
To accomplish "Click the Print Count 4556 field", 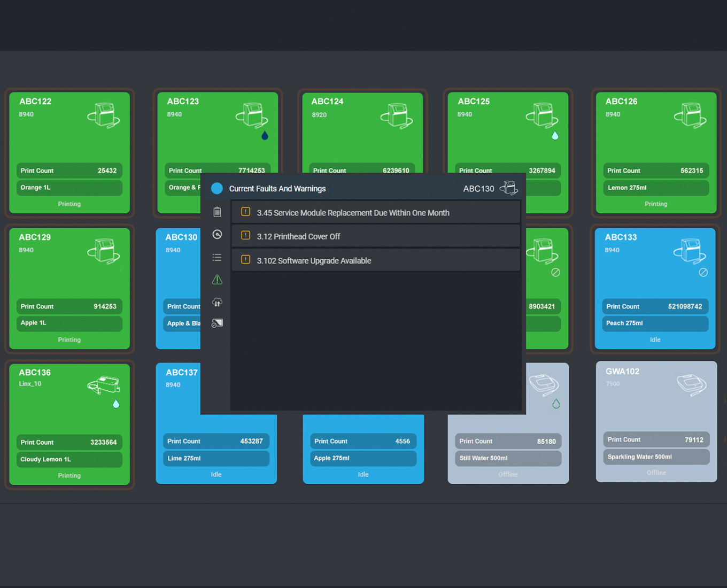I will pos(363,441).
